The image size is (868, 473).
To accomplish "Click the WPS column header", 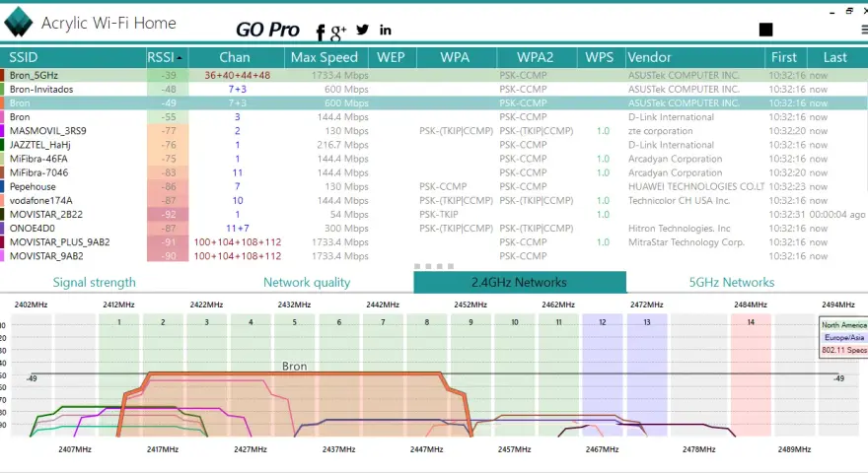I will tap(600, 57).
